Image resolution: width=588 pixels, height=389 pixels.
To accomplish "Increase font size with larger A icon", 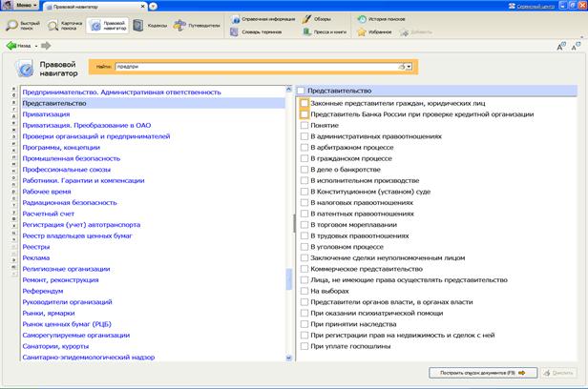I will pyautogui.click(x=561, y=47).
